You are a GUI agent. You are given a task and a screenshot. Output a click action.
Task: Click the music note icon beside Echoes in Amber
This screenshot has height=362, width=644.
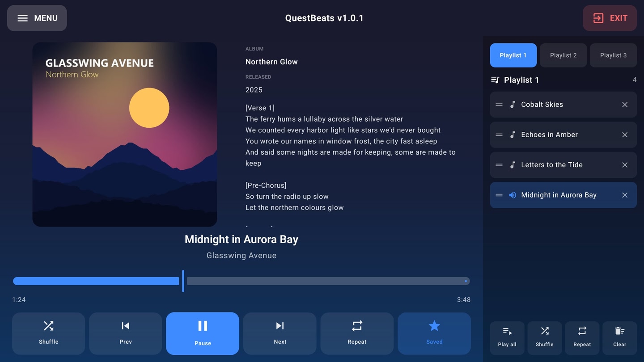(x=513, y=135)
